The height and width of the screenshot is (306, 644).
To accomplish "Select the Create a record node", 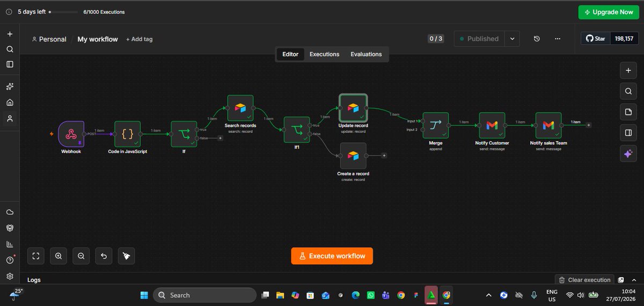I will [353, 156].
